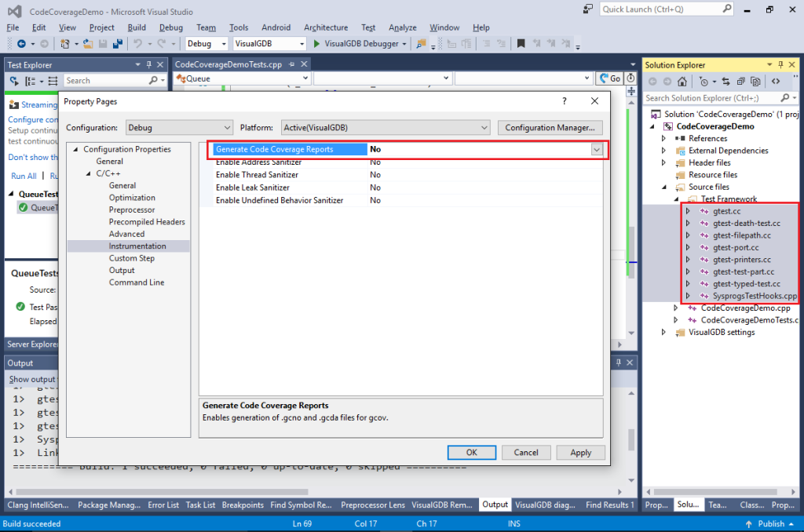Click the View Code icon in Solution Explorer

tap(776, 81)
